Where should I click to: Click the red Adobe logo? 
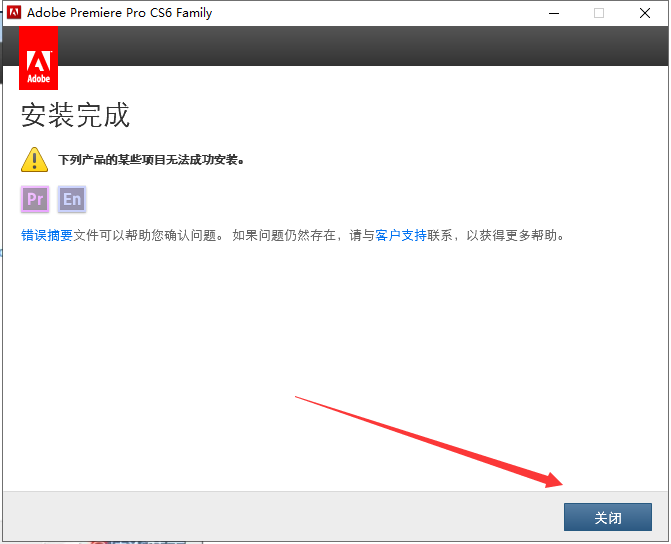39,58
